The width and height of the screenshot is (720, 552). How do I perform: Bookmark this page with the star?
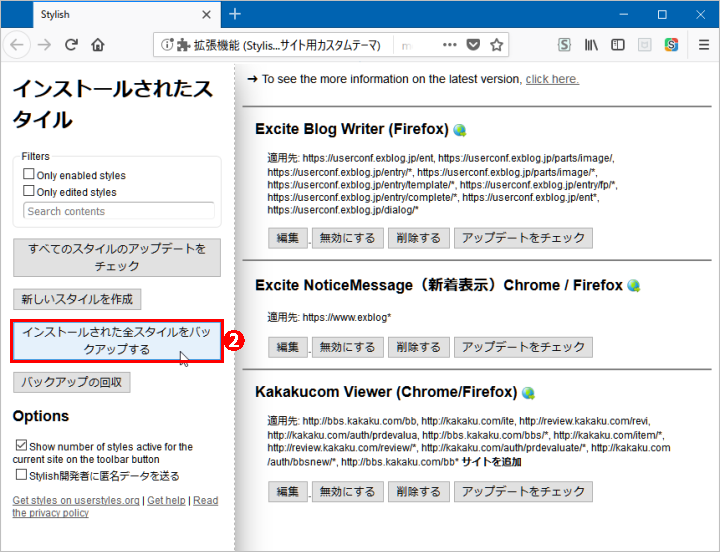[x=496, y=45]
